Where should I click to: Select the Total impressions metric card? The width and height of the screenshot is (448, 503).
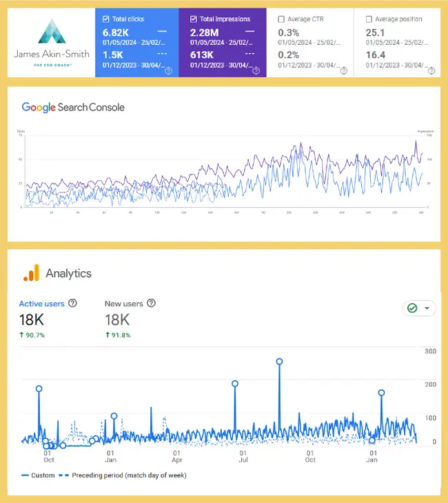tap(223, 43)
